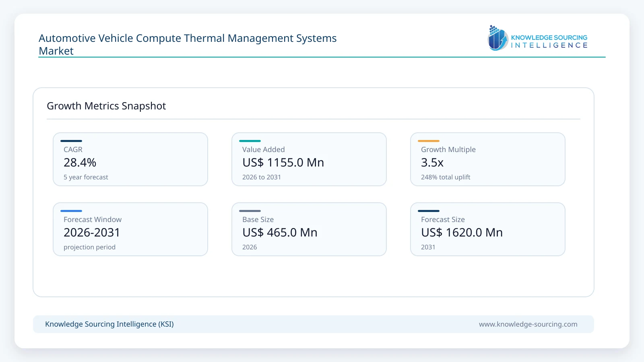Click the '2031' caption under Forecast Size
Screen dimensions: 644x362
(428, 247)
